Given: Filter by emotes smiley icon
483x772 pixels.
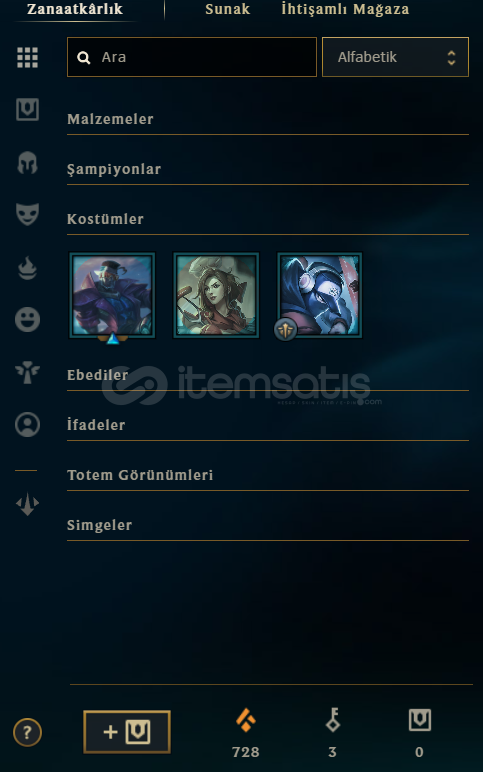Looking at the screenshot, I should pyautogui.click(x=28, y=320).
